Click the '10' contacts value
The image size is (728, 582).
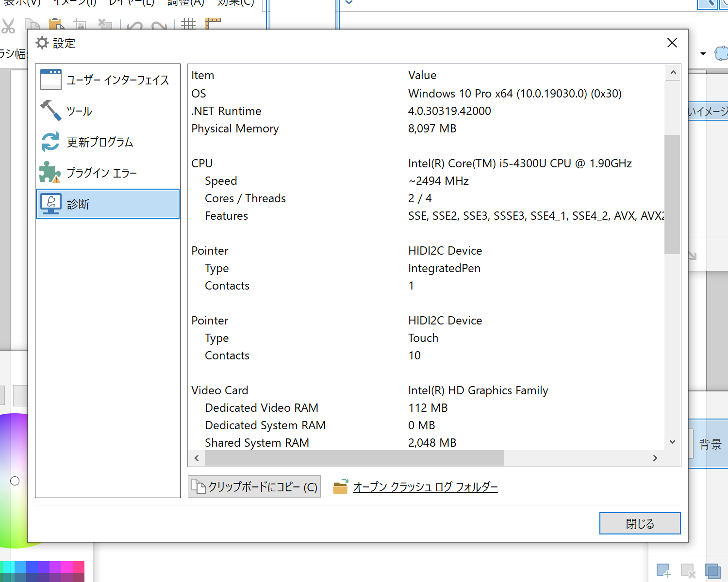click(x=414, y=356)
